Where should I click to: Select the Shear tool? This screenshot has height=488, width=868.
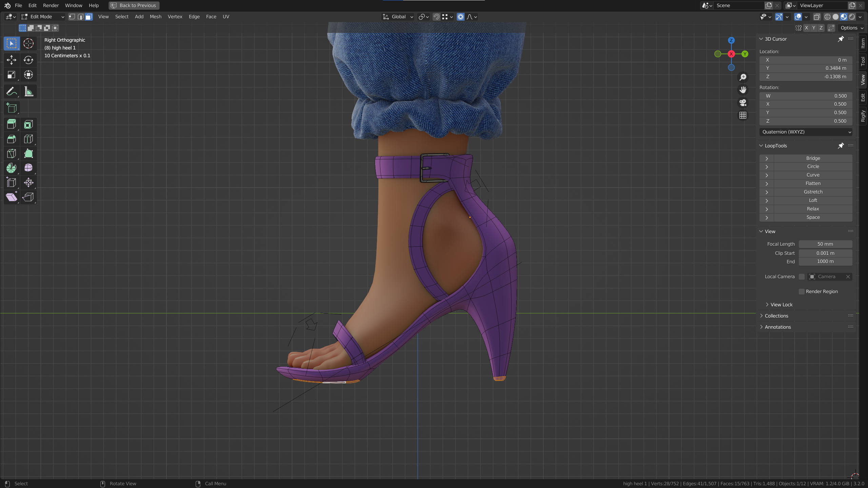click(12, 197)
